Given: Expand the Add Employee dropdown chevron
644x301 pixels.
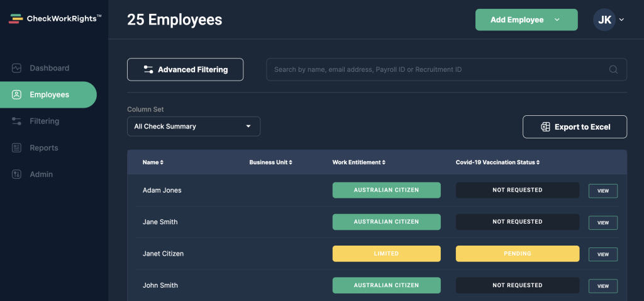Looking at the screenshot, I should 557,20.
